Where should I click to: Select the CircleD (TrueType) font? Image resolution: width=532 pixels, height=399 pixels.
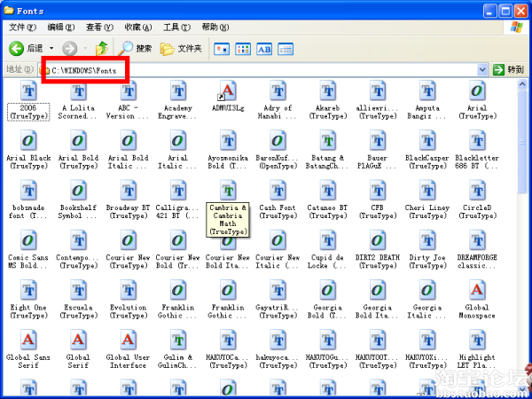(x=477, y=200)
